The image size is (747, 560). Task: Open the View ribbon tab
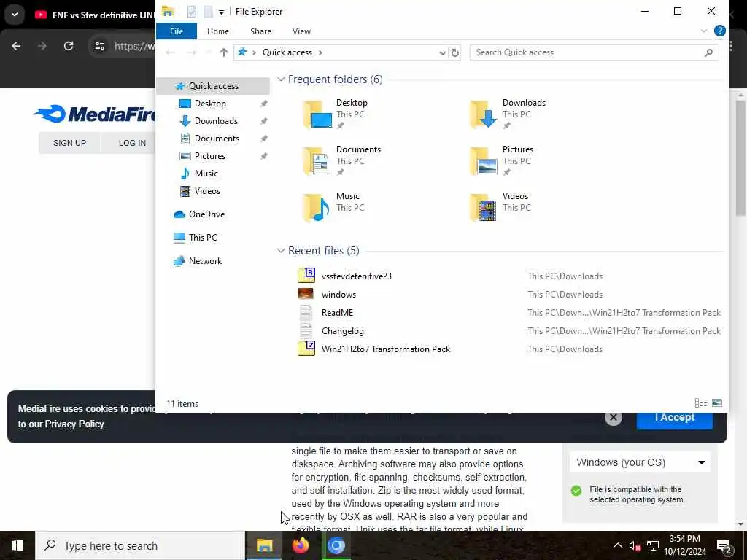[301, 31]
